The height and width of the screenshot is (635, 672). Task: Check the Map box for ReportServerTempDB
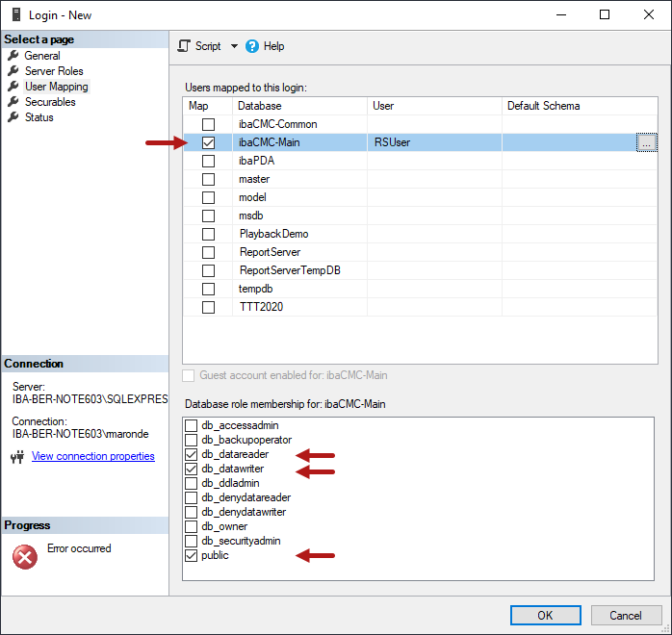[x=208, y=270]
